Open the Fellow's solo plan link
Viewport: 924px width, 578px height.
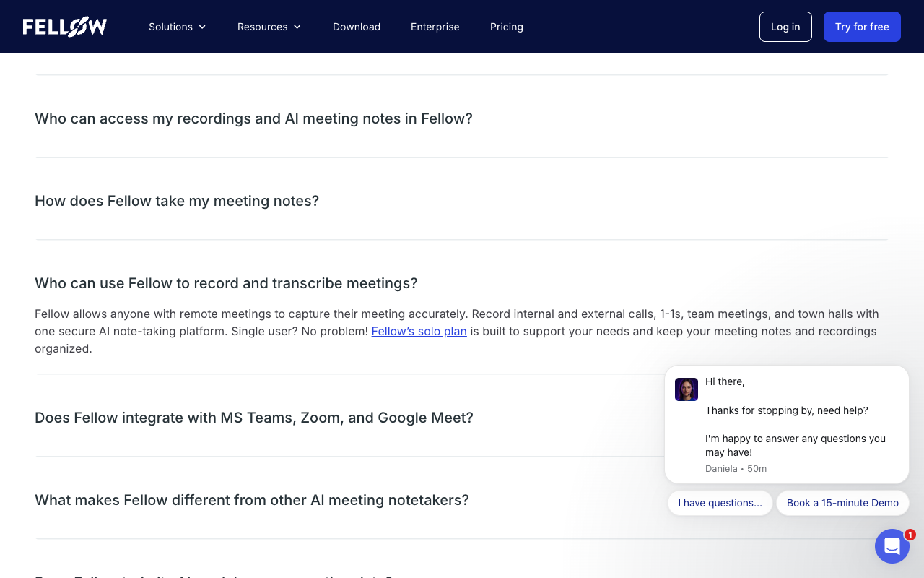419,331
